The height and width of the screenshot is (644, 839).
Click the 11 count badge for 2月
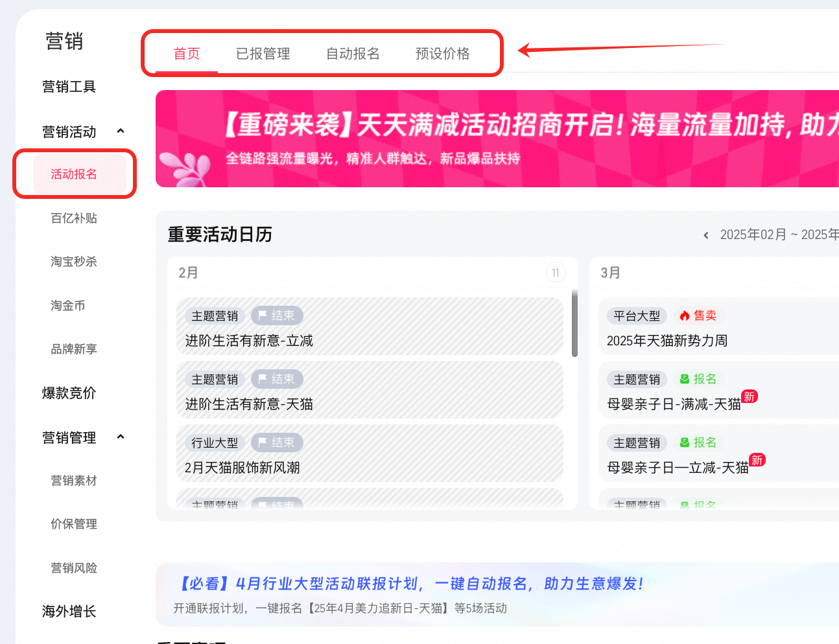click(556, 273)
